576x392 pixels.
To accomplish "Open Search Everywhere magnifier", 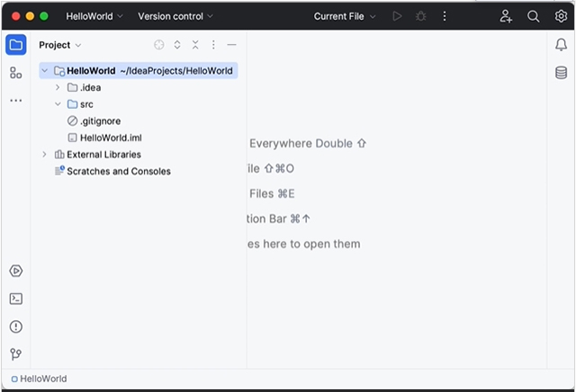I will pos(534,16).
